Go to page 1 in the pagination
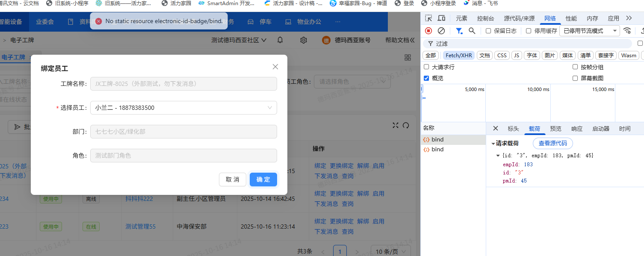This screenshot has width=644, height=256. [x=340, y=251]
